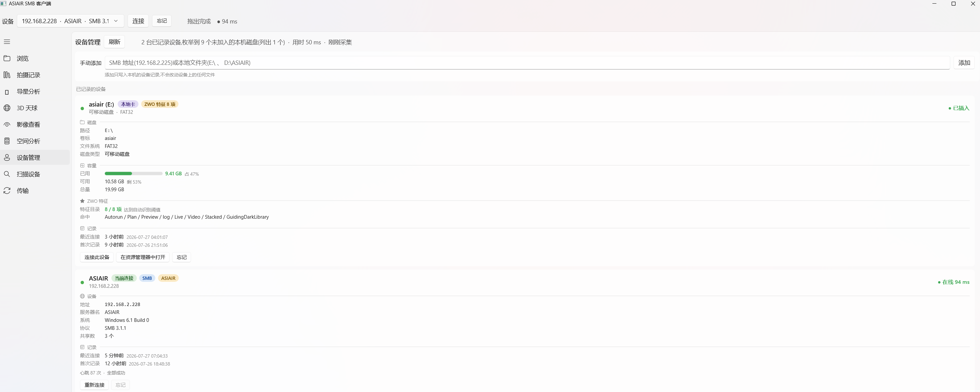Click the Windows 6.1 Build 0 system value

(127, 320)
